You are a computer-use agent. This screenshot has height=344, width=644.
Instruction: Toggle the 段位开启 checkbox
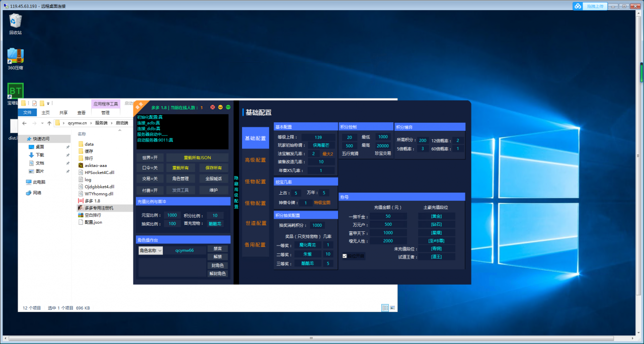(345, 256)
